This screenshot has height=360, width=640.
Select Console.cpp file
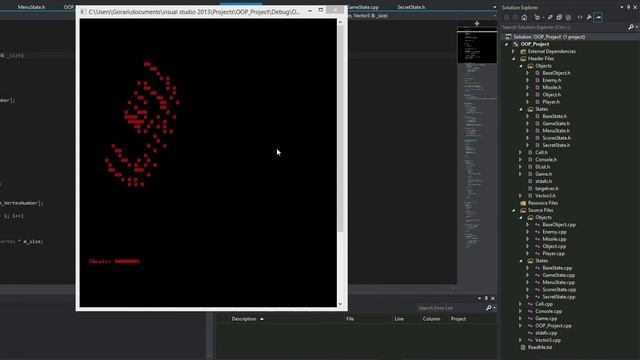[549, 311]
